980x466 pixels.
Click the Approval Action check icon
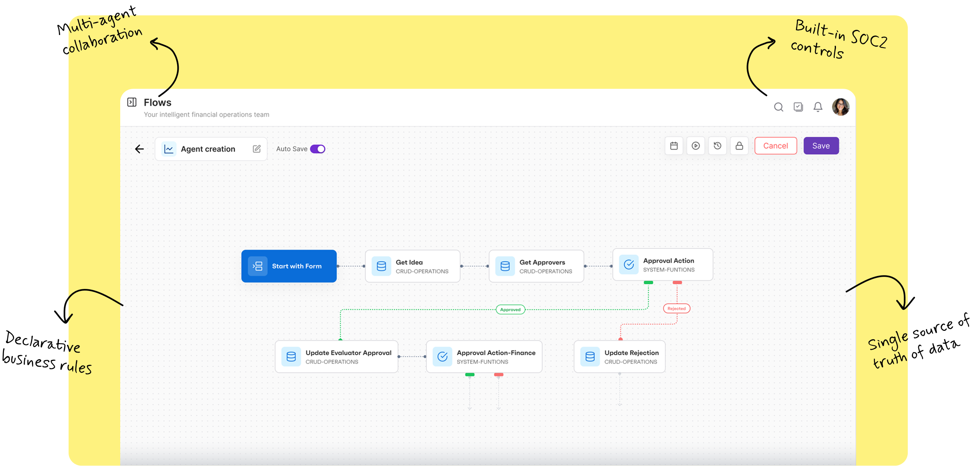click(x=629, y=265)
